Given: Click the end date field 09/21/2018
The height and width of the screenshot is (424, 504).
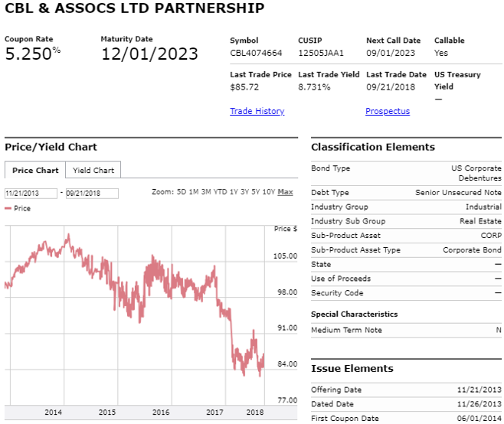Looking at the screenshot, I should (x=92, y=194).
